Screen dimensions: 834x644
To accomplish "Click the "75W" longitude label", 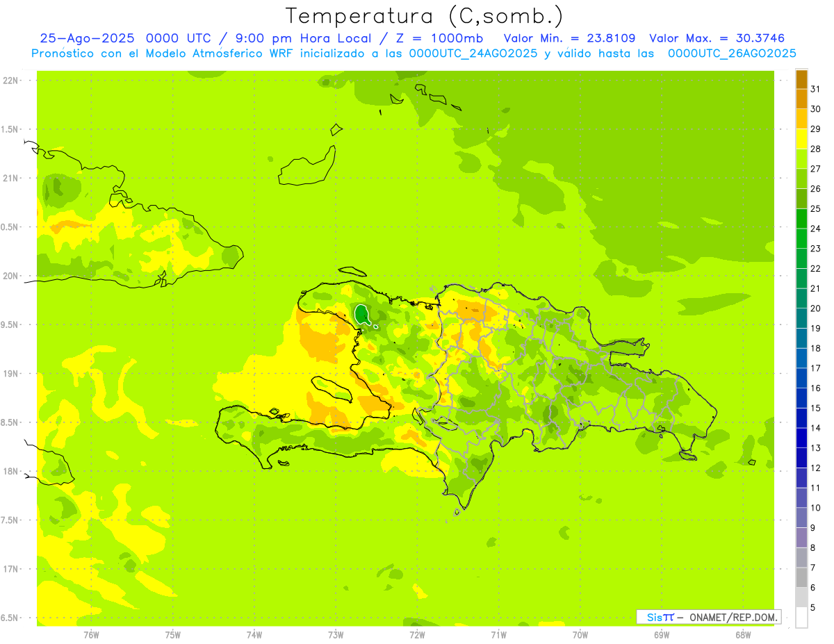I will coord(173,635).
